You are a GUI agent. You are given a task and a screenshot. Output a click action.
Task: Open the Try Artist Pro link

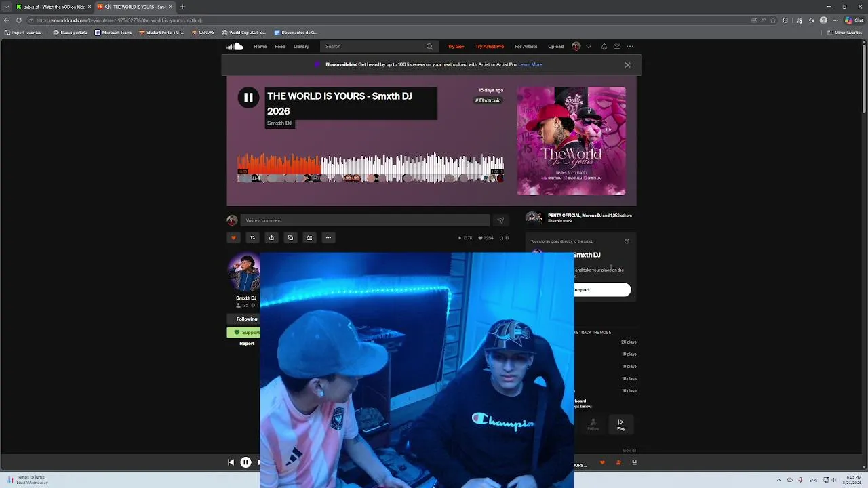tap(490, 47)
